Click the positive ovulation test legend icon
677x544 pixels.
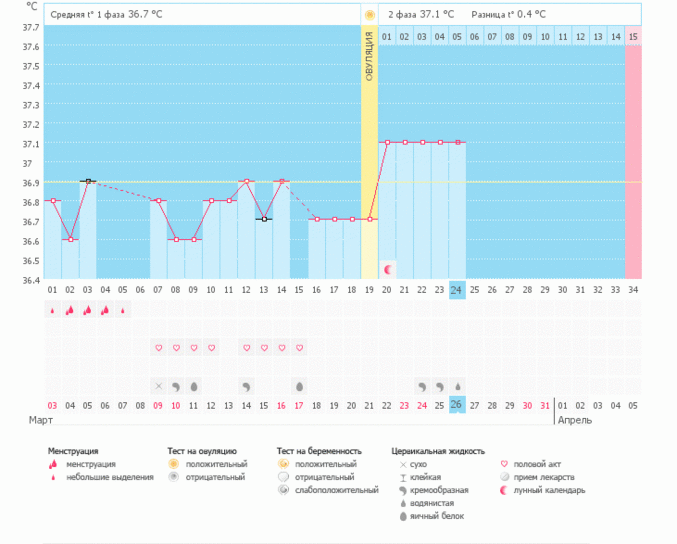173,464
